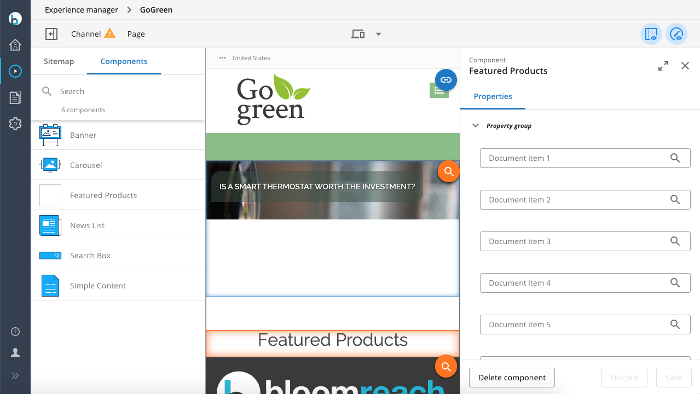Click the Document item 3 field
The width and height of the screenshot is (700, 394).
click(x=585, y=241)
